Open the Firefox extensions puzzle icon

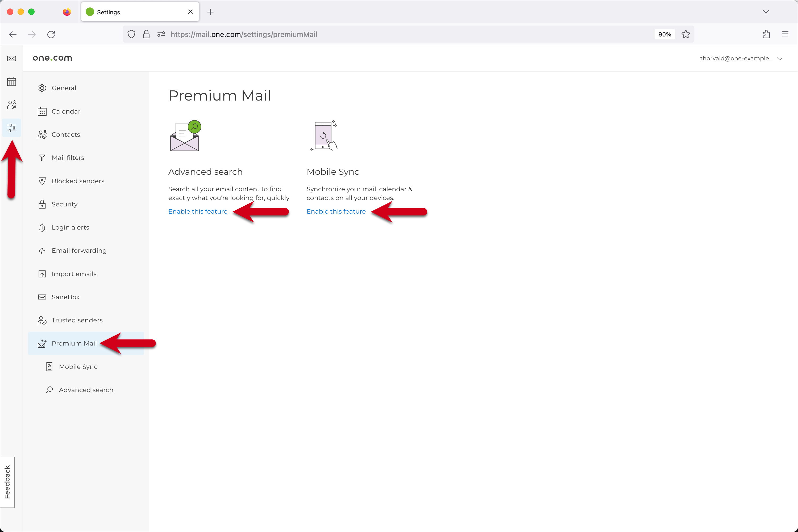(766, 34)
